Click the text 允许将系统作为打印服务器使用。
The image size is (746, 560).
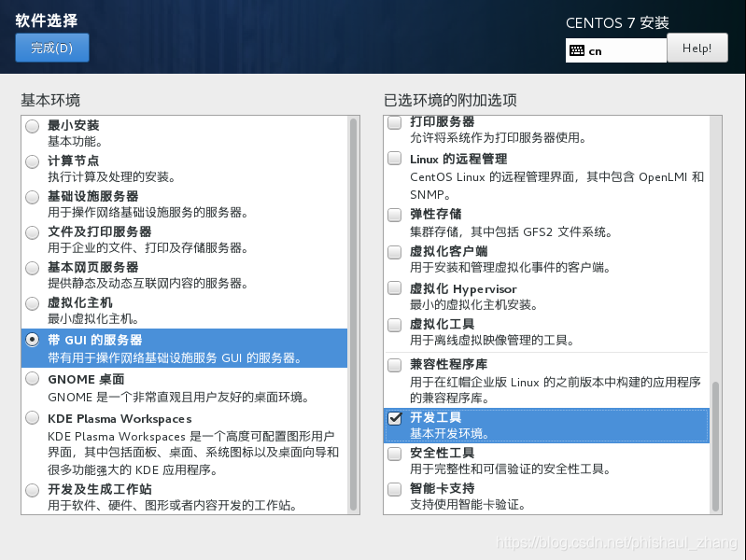[500, 138]
